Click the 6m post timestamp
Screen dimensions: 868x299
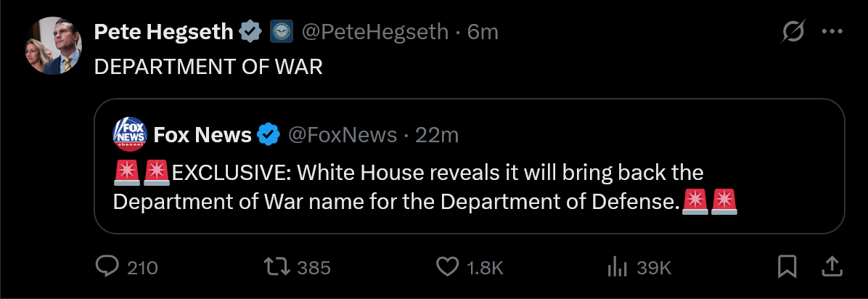(x=483, y=32)
